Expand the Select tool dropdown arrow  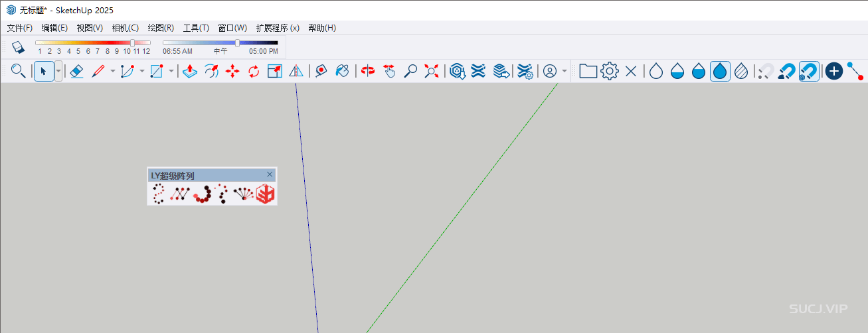(x=58, y=71)
